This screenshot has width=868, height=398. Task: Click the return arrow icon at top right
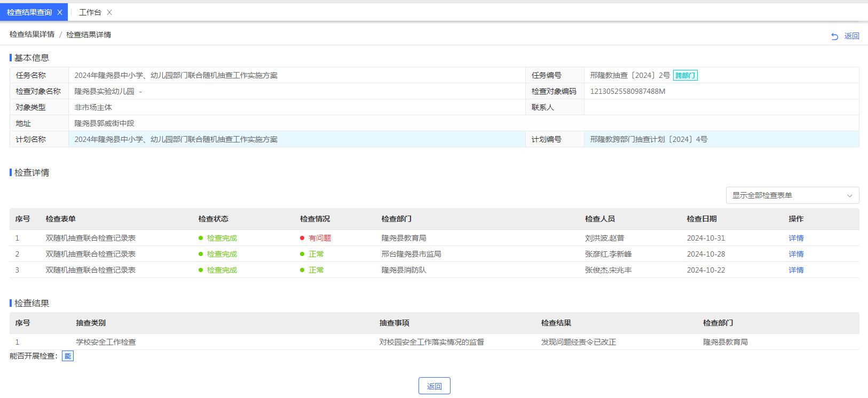[834, 36]
